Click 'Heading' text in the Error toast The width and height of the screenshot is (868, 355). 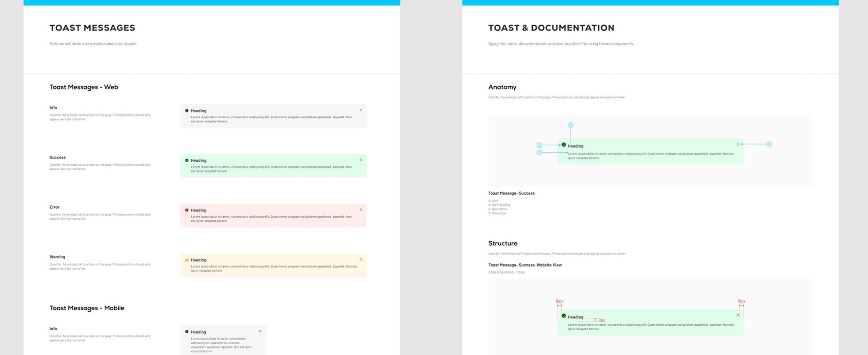pos(199,210)
